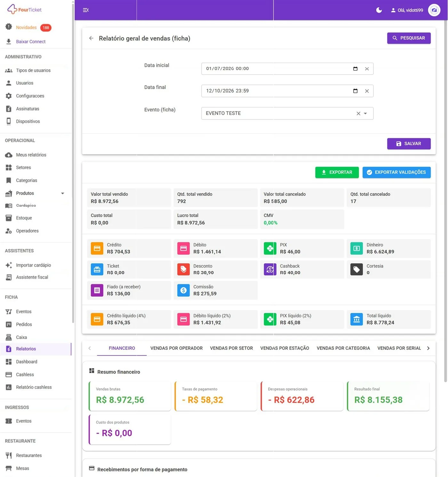Expand the Evento (ficha) dropdown arrow

tap(365, 113)
